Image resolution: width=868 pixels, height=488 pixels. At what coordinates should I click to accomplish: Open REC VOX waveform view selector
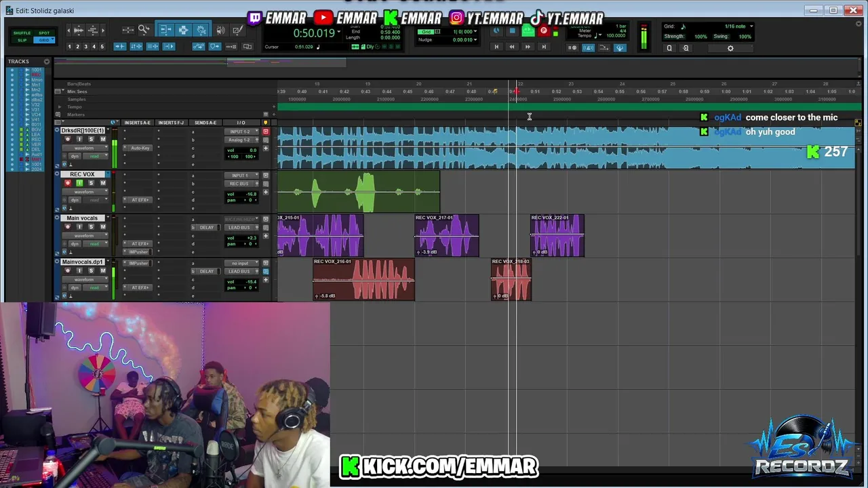[x=85, y=192]
